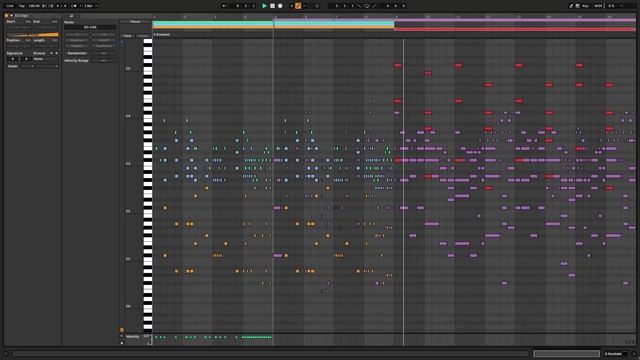The height and width of the screenshot is (360, 640).
Task: Select the long purple clip bar
Action: point(455,20)
